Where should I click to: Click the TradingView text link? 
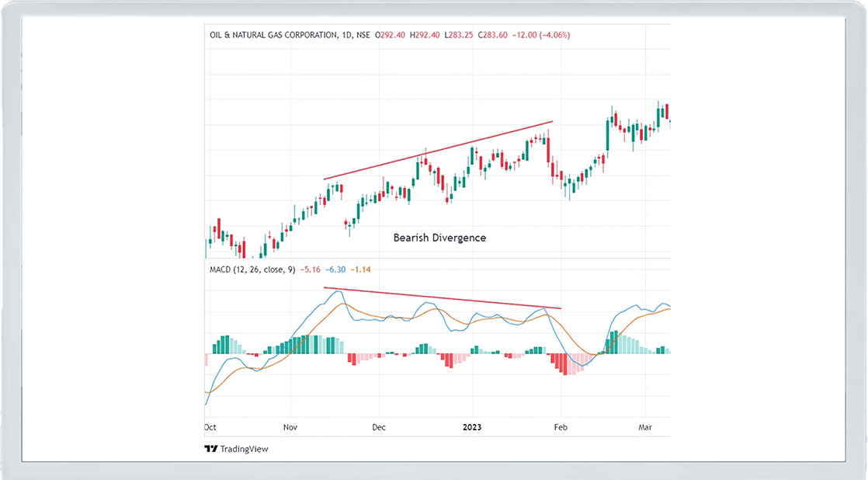[x=244, y=449]
